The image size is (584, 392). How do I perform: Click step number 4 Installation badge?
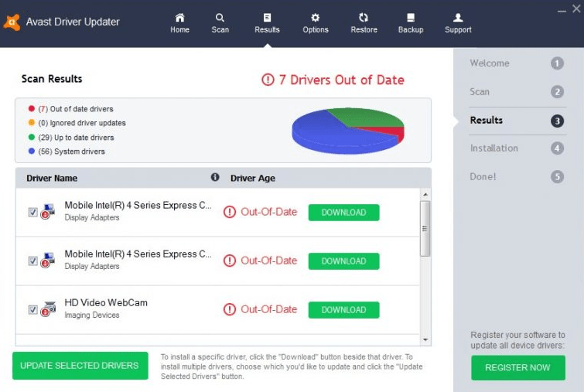(557, 148)
